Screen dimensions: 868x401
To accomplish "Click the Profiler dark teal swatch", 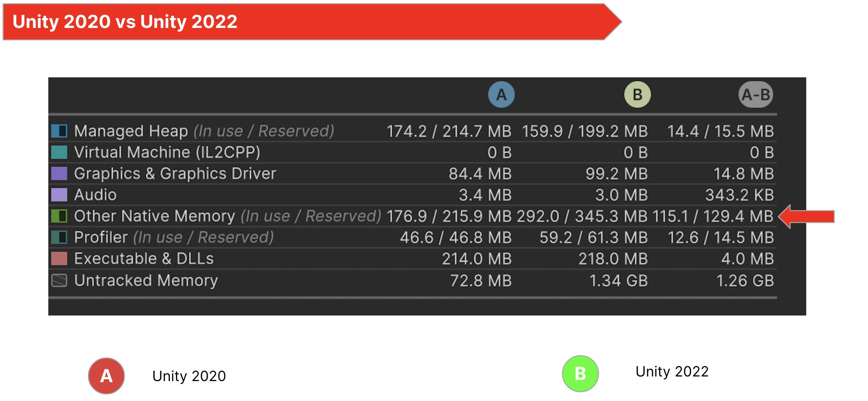I will [x=59, y=237].
